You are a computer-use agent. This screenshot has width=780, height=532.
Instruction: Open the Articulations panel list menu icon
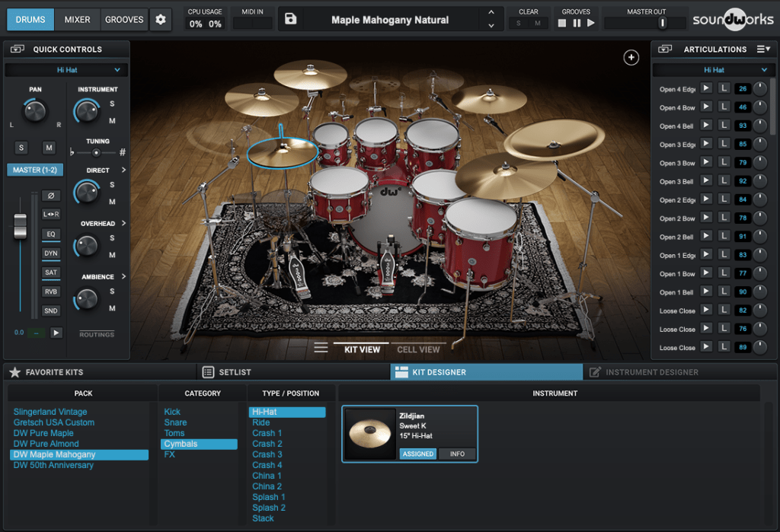coord(762,49)
